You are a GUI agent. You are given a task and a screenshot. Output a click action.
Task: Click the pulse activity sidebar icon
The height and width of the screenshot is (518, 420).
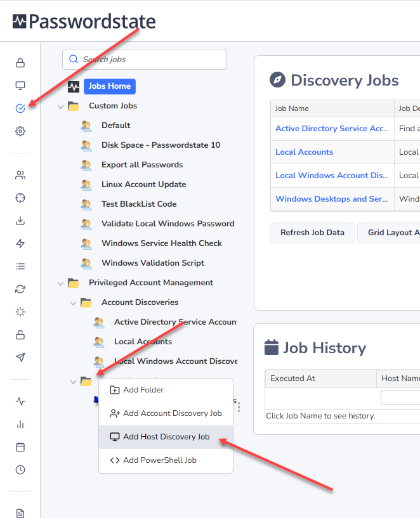[20, 401]
